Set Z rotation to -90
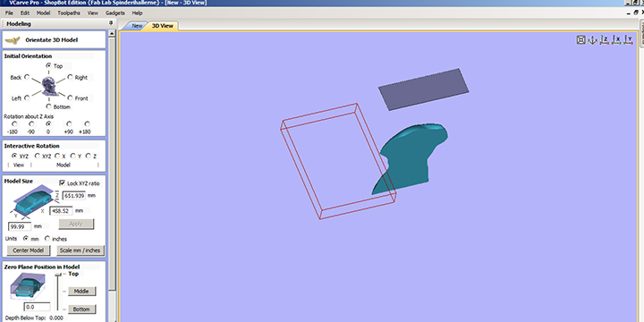This screenshot has width=644, height=322. click(31, 123)
